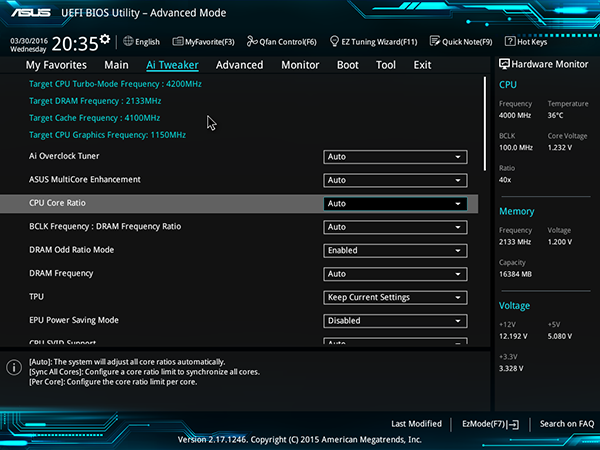The height and width of the screenshot is (450, 600).
Task: Click Target Cache Frequency : 4100MHz
Action: click(95, 118)
